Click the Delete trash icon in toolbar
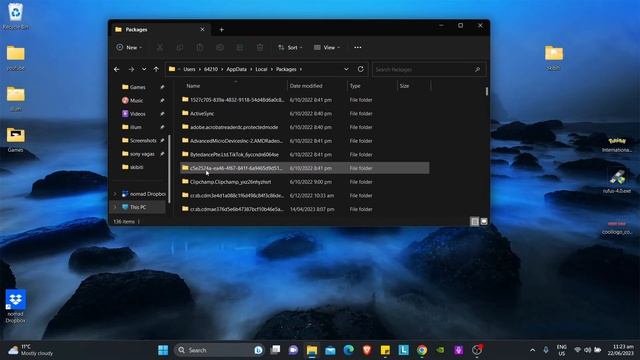This screenshot has height=360, width=640. (260, 48)
